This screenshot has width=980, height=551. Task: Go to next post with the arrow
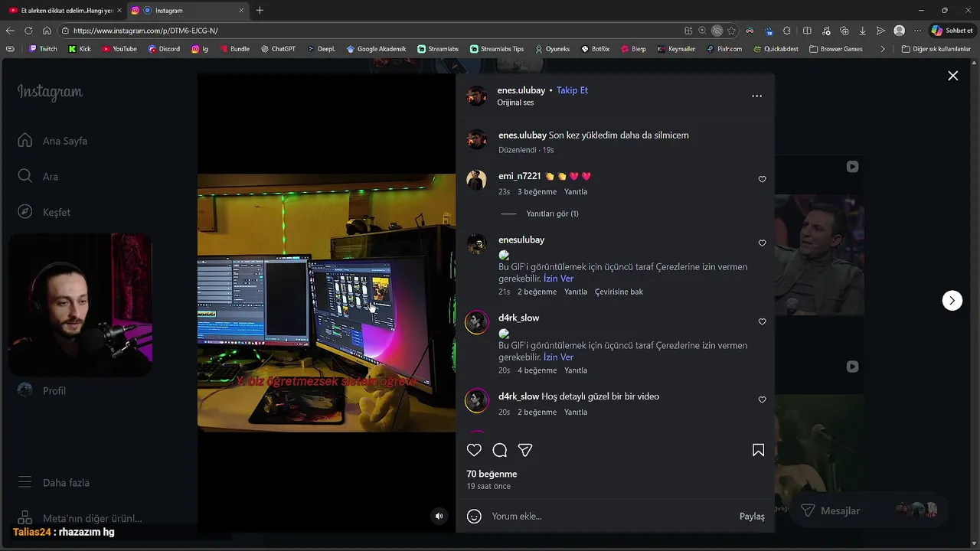pos(952,300)
